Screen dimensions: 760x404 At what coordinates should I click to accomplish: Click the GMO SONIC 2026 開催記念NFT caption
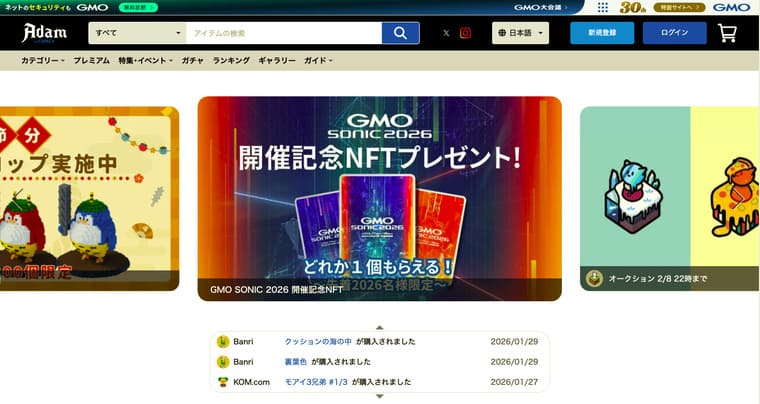point(277,290)
